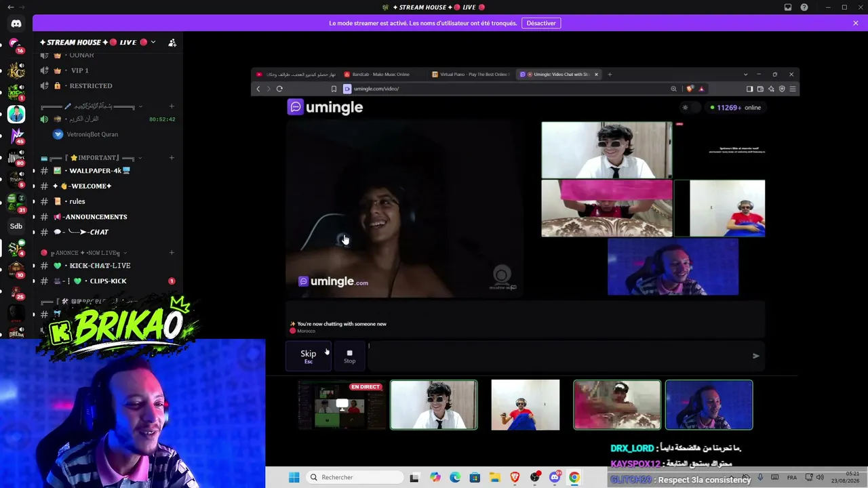Open Google Chrome from the taskbar
The height and width of the screenshot is (488, 868).
pos(574,478)
